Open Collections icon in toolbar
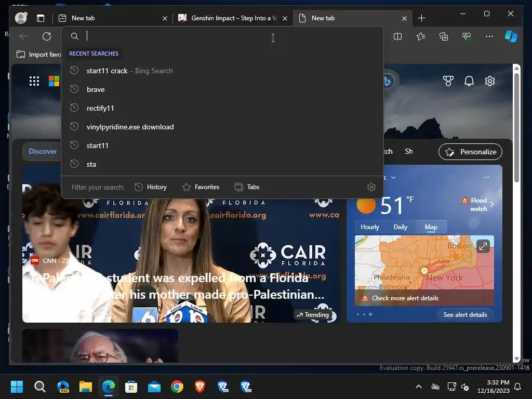Image resolution: width=532 pixels, height=399 pixels. (x=444, y=36)
